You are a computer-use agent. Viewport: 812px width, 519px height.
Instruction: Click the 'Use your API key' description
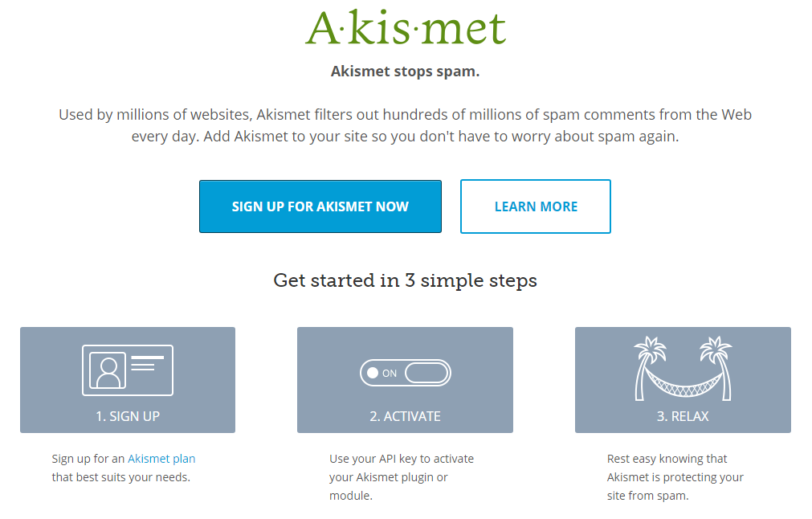[402, 477]
